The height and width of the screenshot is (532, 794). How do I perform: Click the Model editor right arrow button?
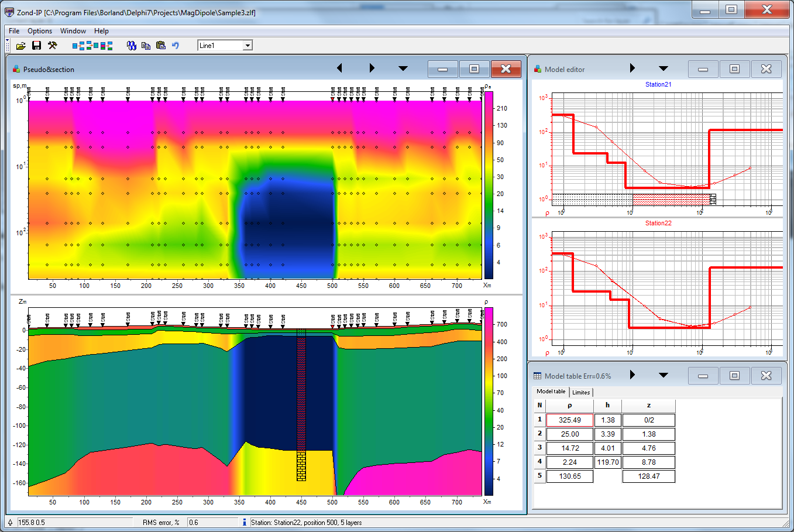pyautogui.click(x=633, y=68)
